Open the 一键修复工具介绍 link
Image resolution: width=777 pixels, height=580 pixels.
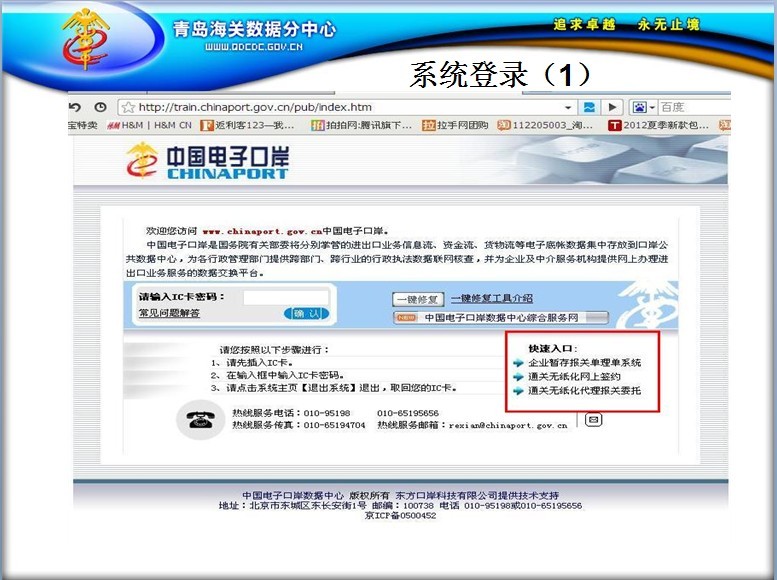[x=491, y=298]
